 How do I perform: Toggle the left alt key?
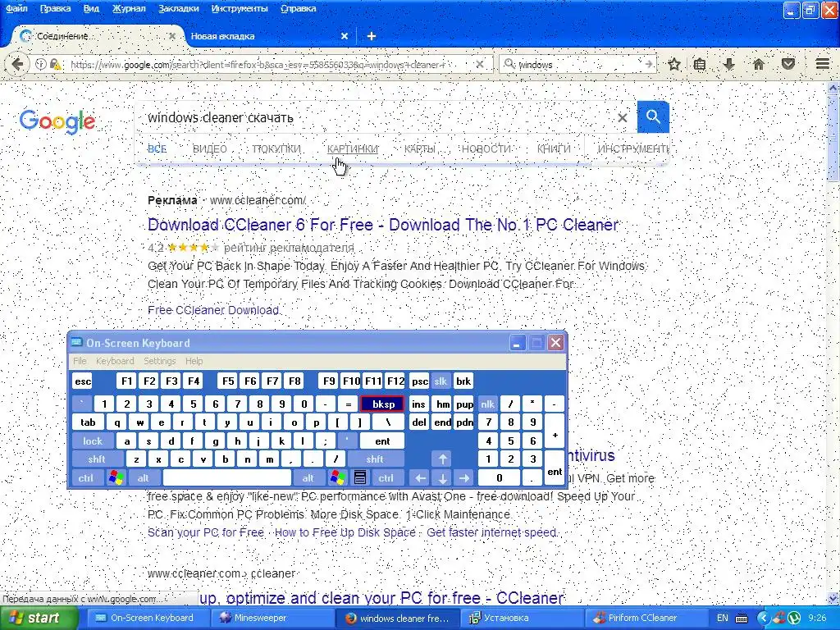pos(143,478)
